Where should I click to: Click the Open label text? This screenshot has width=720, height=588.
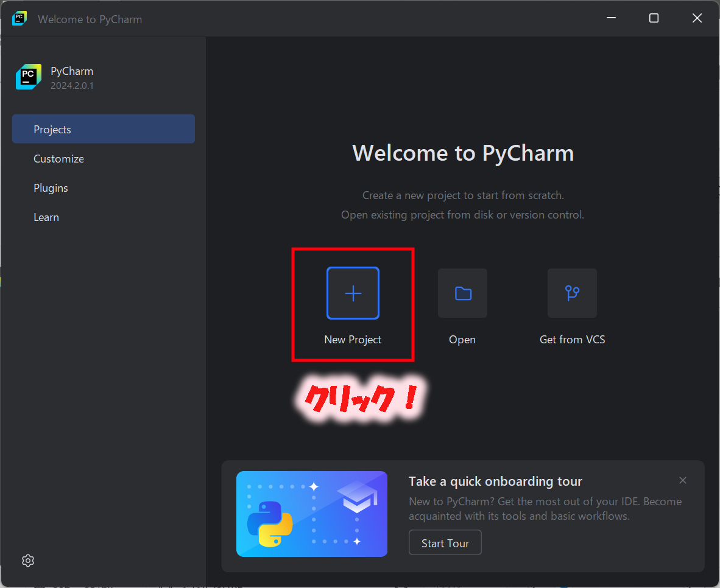pos(462,340)
